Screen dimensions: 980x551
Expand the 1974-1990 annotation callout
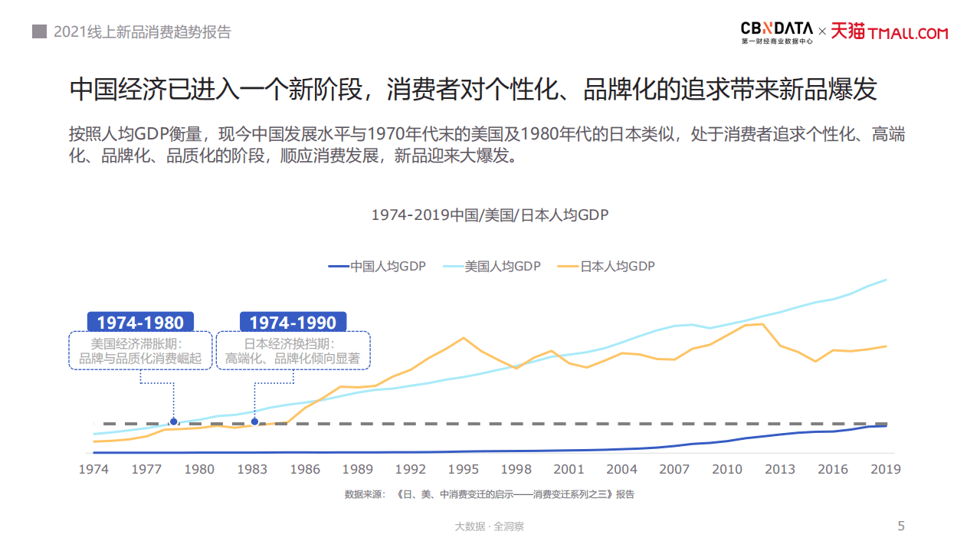coord(293,322)
